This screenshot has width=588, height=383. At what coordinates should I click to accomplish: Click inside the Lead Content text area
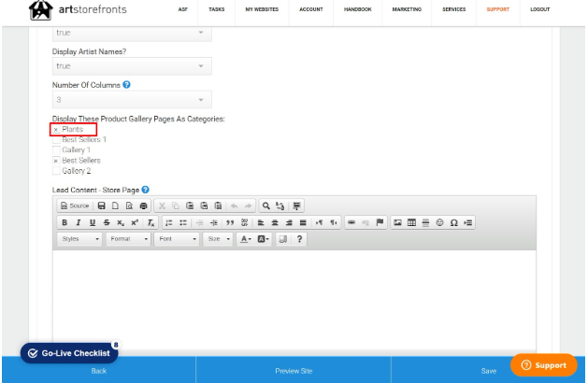[x=294, y=300]
